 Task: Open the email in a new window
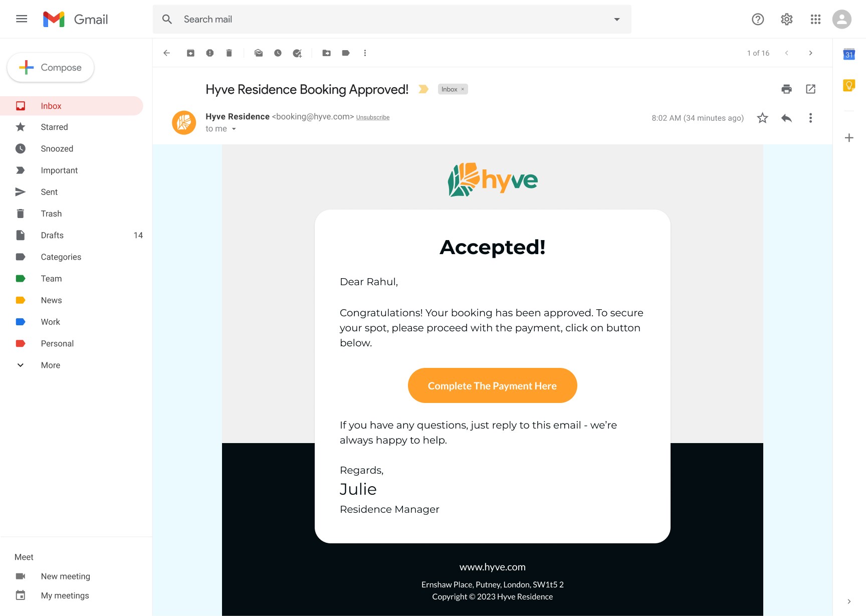click(x=810, y=89)
